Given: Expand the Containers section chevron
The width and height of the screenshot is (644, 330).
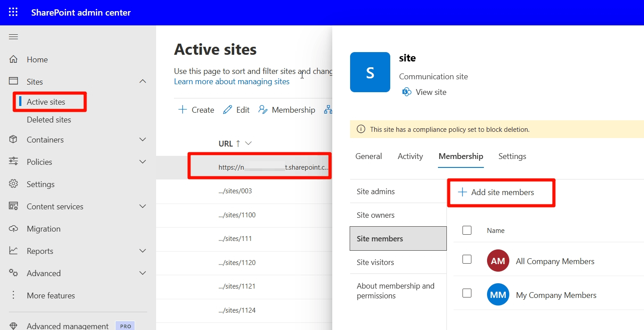Looking at the screenshot, I should 143,139.
